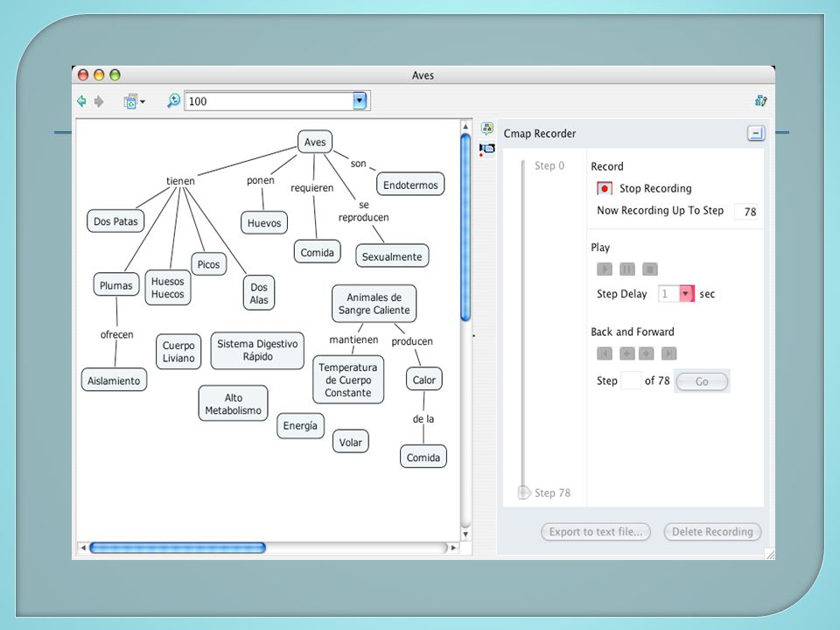Screen dimensions: 840x630
Task: Click the green zoom window button
Action: (115, 75)
